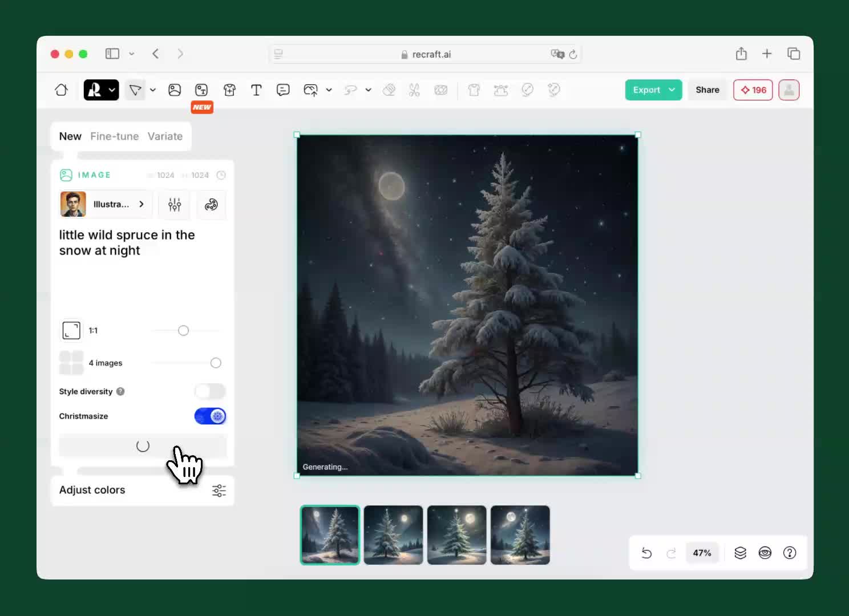The height and width of the screenshot is (616, 849).
Task: Show Safari tab overview
Action: [x=794, y=54]
